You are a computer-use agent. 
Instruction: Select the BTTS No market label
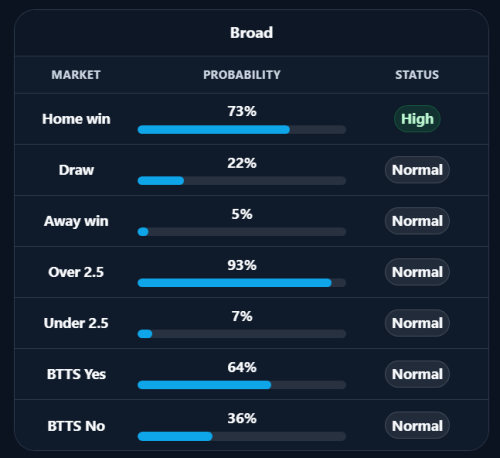(76, 426)
